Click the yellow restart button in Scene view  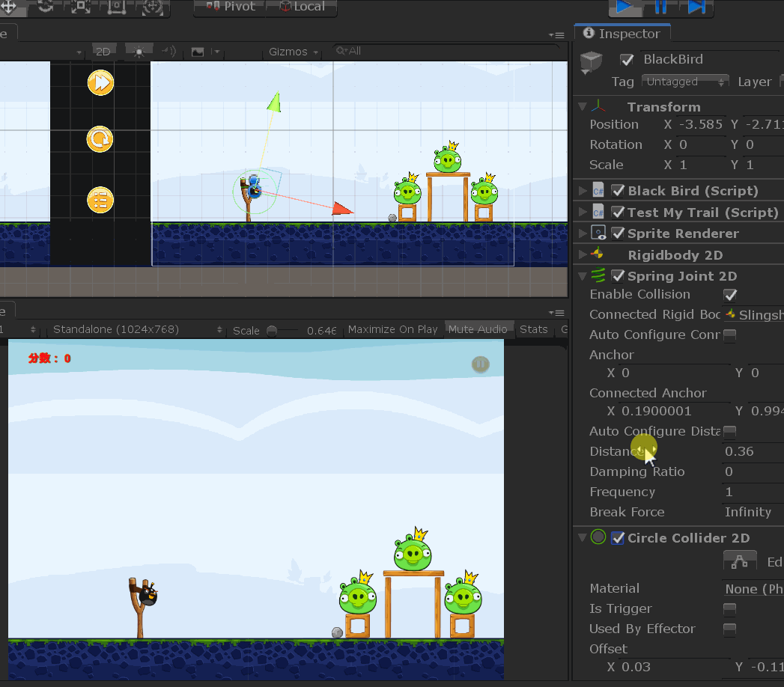coord(100,139)
